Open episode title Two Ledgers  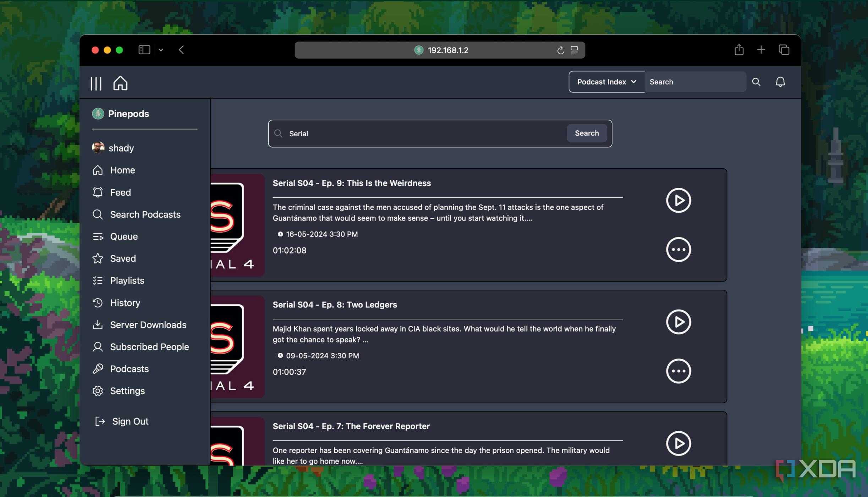335,305
